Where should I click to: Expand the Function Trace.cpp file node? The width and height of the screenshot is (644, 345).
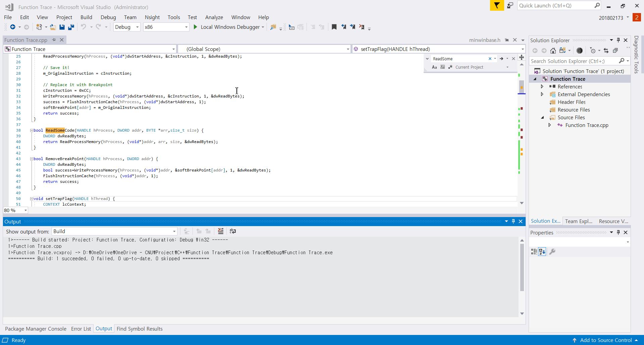pyautogui.click(x=550, y=125)
